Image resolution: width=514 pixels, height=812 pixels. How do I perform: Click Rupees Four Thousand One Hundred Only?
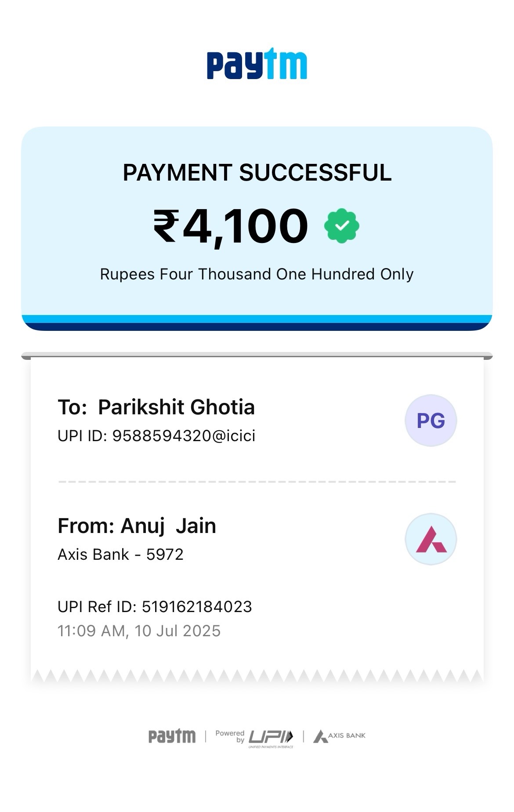coord(257,274)
